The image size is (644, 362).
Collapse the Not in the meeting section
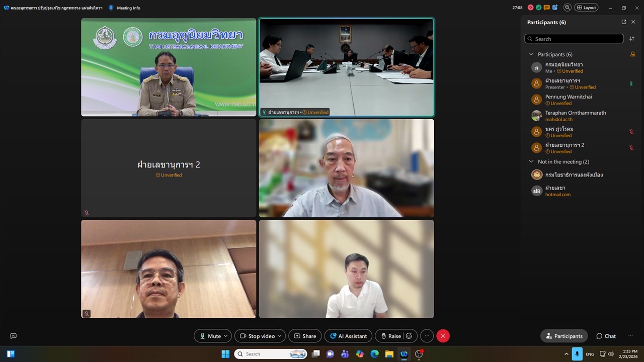[531, 162]
